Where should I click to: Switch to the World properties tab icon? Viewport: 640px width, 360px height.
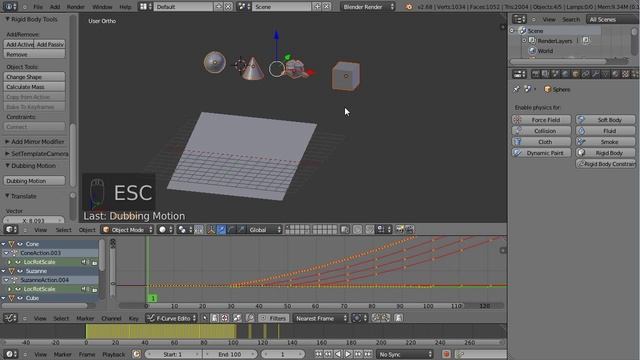(565, 74)
